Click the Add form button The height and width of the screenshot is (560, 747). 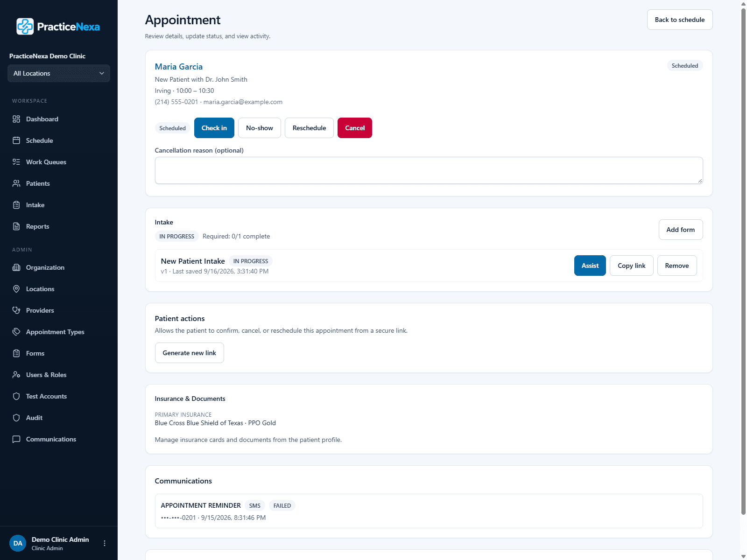tap(681, 230)
